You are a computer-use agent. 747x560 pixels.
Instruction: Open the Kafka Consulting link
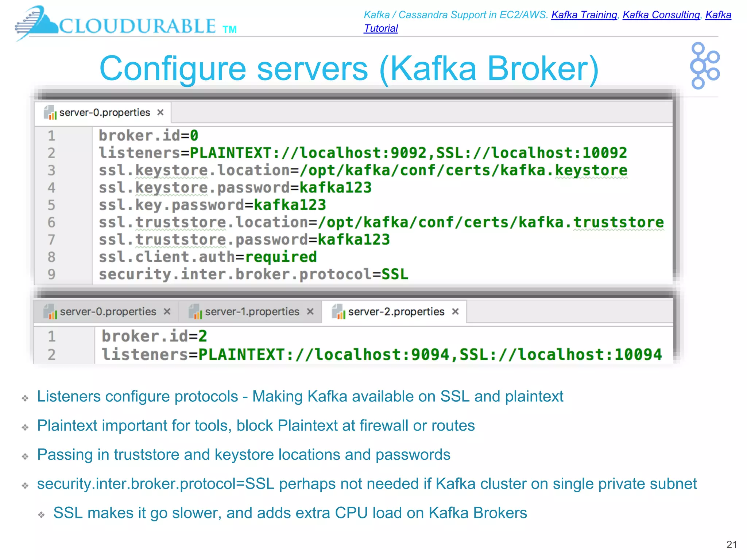(x=661, y=15)
